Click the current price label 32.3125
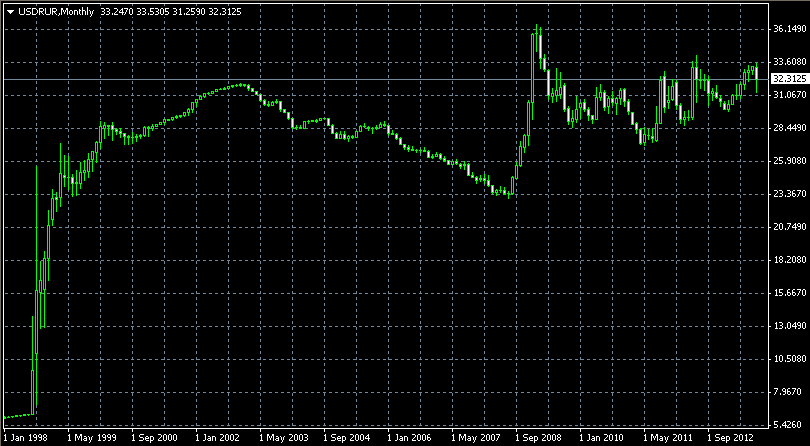Image resolution: width=810 pixels, height=446 pixels. pyautogui.click(x=789, y=79)
